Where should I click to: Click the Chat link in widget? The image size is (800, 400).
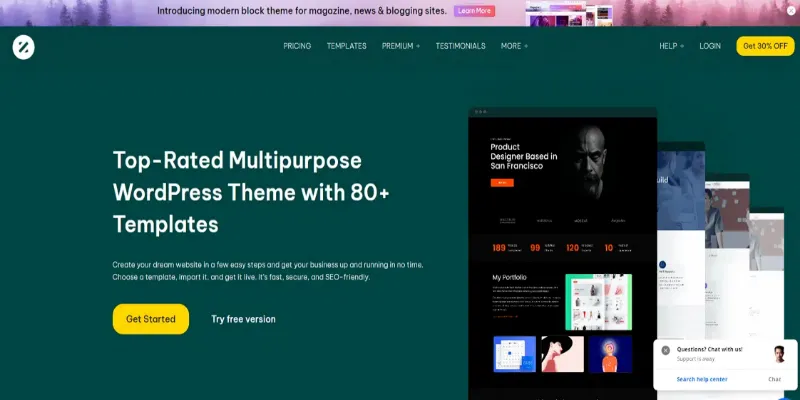click(774, 379)
